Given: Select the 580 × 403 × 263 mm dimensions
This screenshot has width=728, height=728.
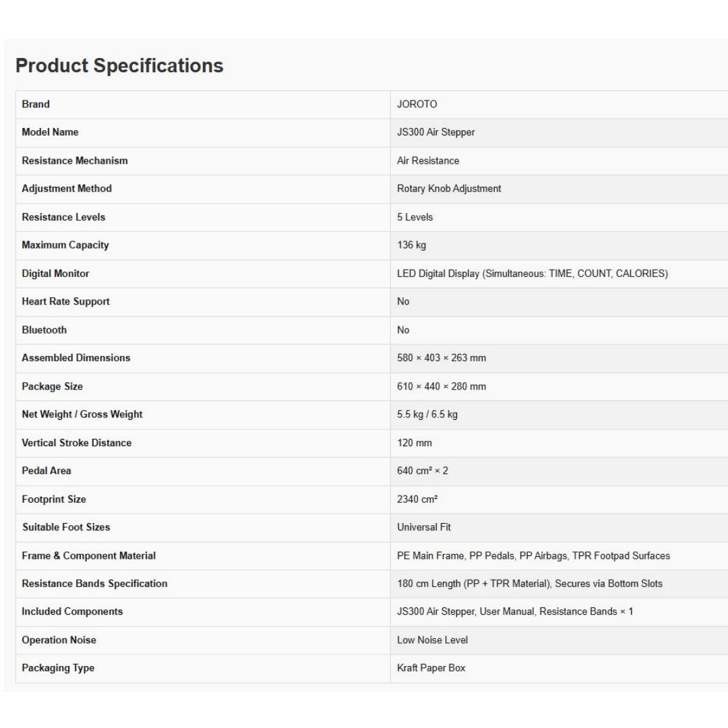Looking at the screenshot, I should [442, 358].
